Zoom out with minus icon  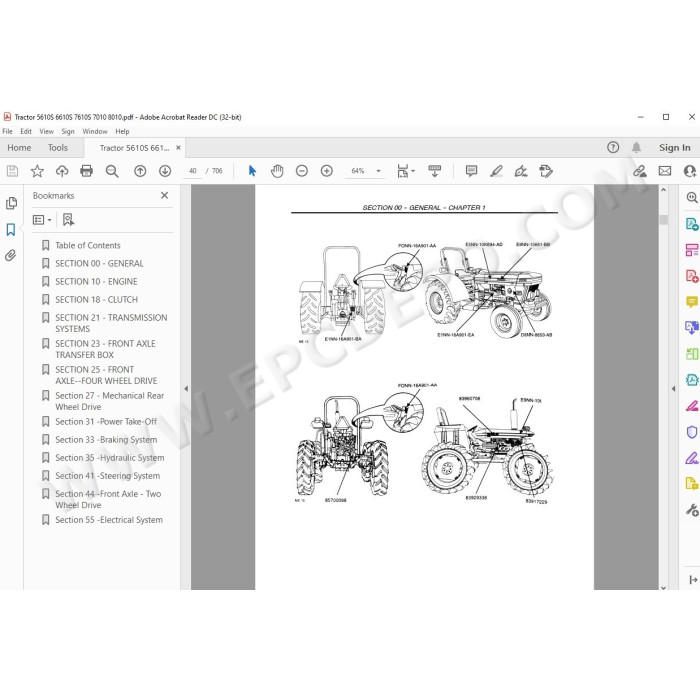[302, 171]
